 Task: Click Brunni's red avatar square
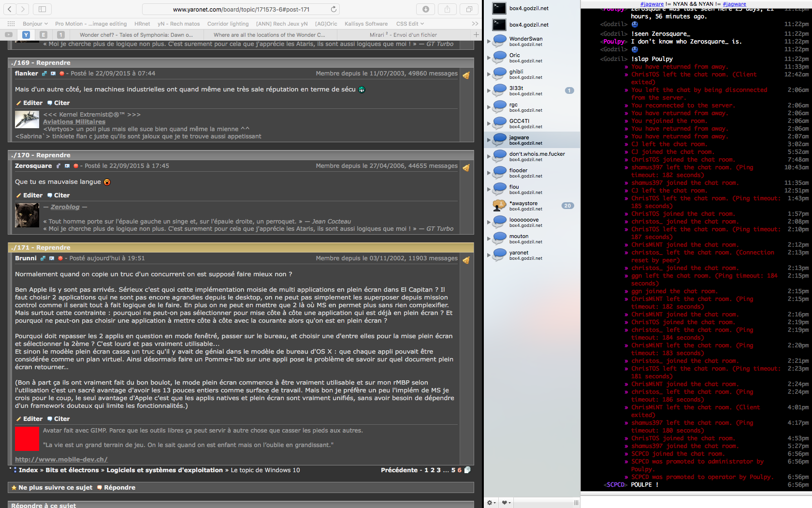pyautogui.click(x=27, y=438)
